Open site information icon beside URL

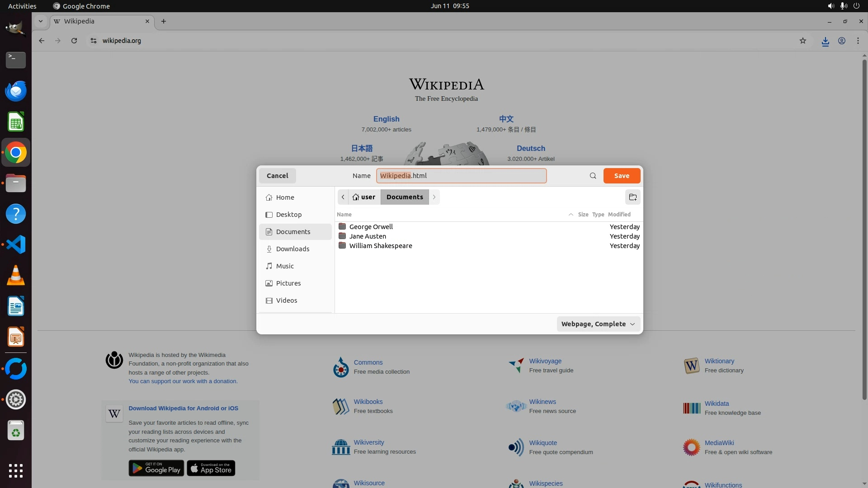93,41
